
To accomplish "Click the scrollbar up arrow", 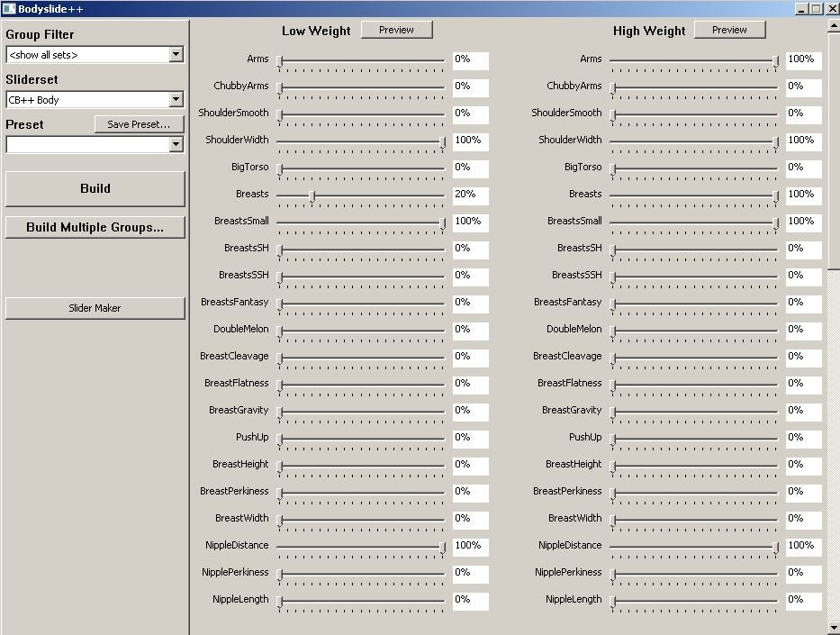I will (833, 26).
